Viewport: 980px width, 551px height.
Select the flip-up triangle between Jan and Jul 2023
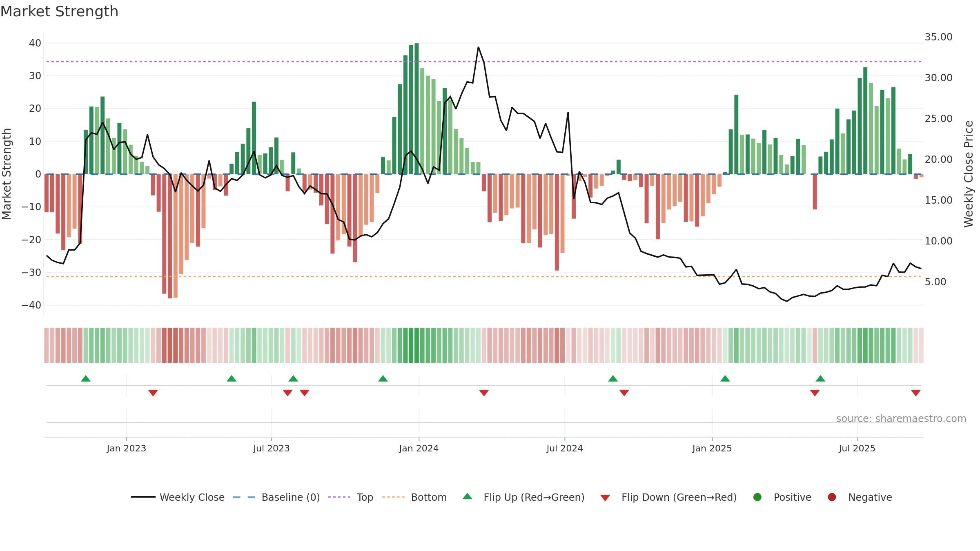pyautogui.click(x=232, y=378)
